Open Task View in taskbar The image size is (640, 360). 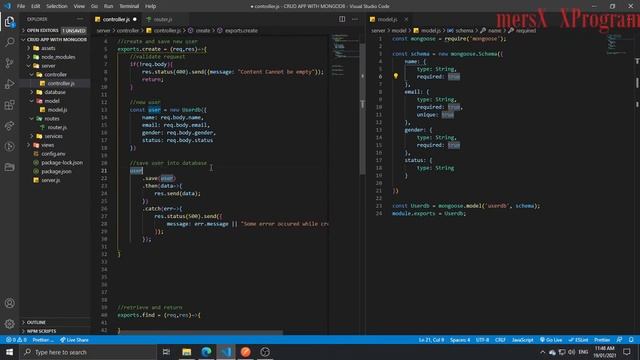tap(167, 352)
